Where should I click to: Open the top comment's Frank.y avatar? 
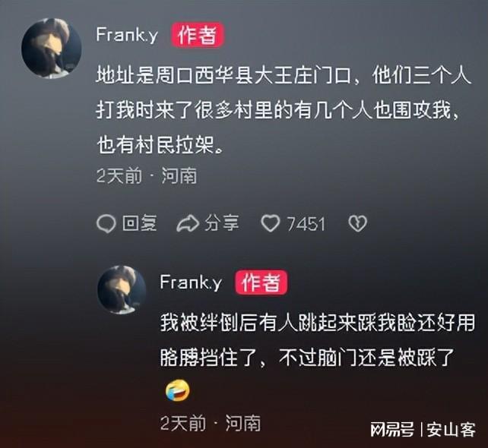pos(52,48)
